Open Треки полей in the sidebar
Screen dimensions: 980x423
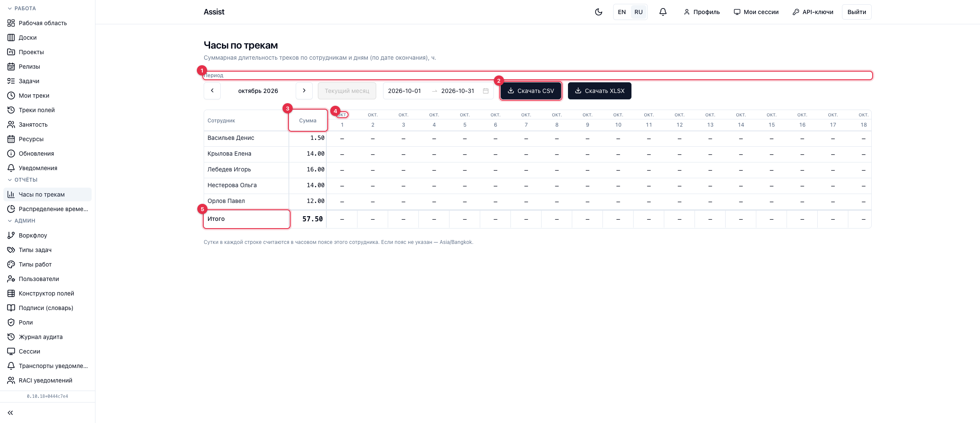coord(47,110)
